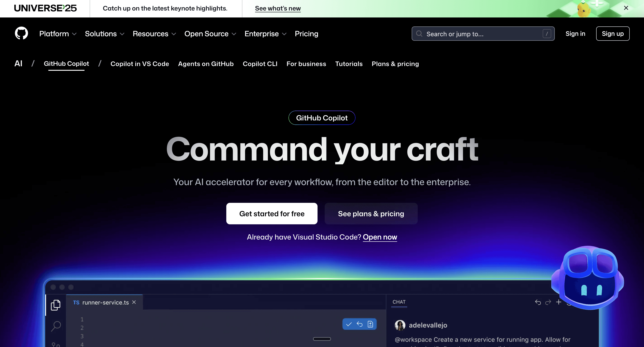Click the Sign up button
The image size is (644, 347).
click(612, 34)
